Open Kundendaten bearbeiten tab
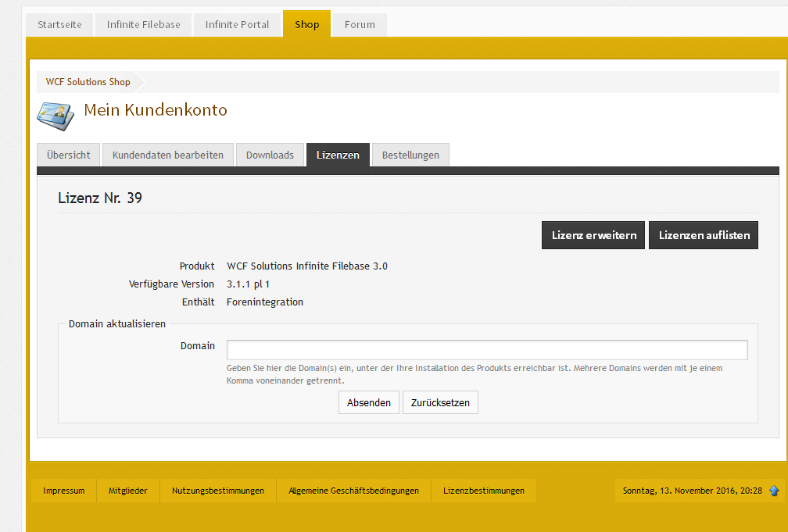This screenshot has width=788, height=532. [168, 155]
